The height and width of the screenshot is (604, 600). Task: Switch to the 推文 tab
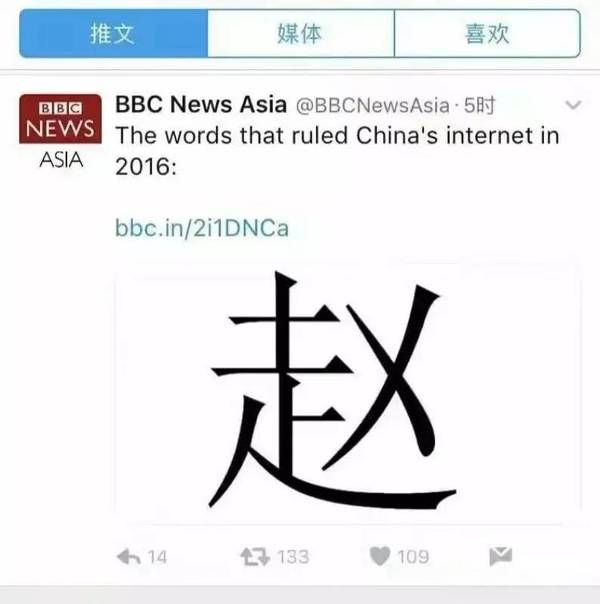click(x=114, y=34)
